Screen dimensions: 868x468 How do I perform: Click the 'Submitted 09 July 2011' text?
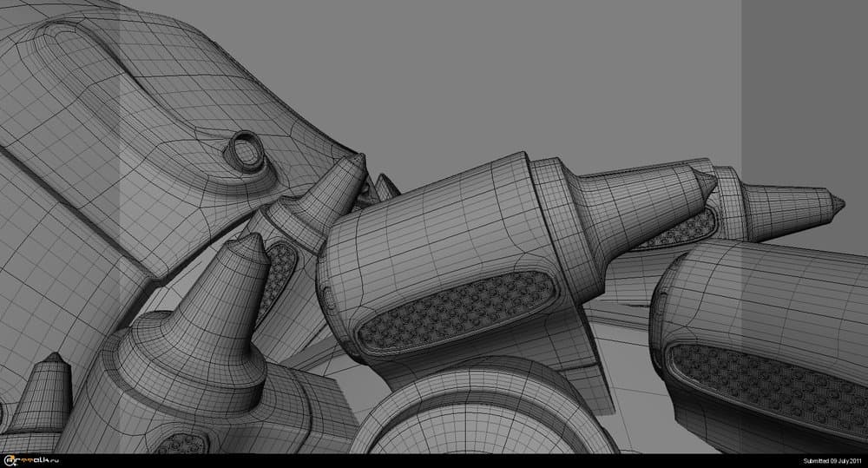click(832, 461)
